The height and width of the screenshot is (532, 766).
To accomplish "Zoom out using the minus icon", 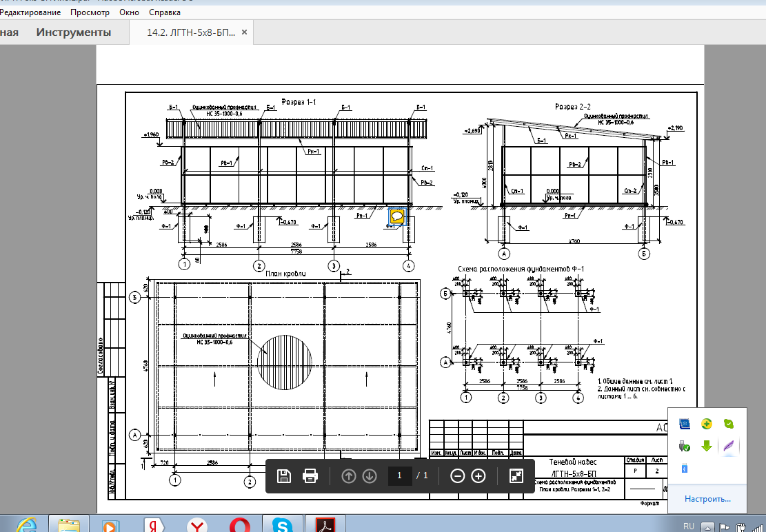I will (457, 475).
